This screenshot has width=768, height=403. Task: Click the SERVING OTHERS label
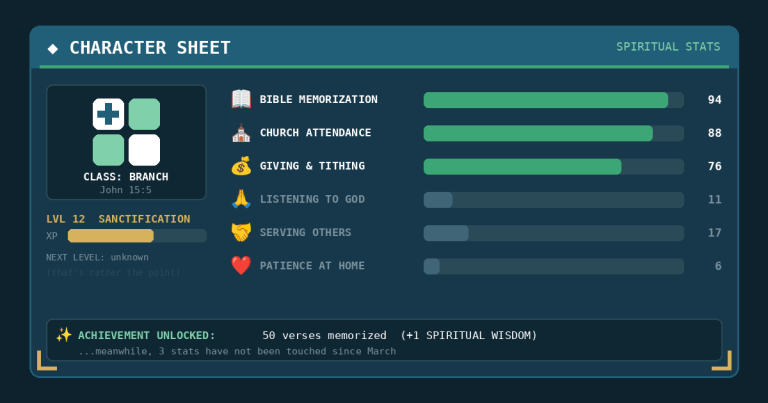(x=305, y=233)
